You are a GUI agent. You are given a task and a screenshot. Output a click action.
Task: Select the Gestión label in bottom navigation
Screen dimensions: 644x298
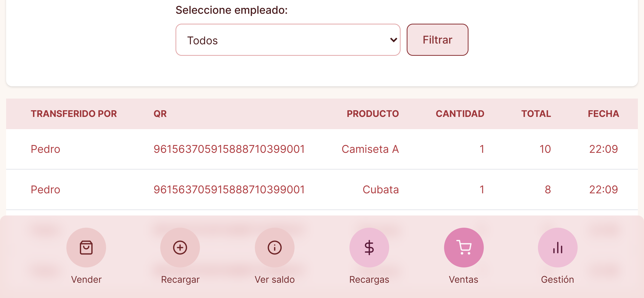(558, 279)
